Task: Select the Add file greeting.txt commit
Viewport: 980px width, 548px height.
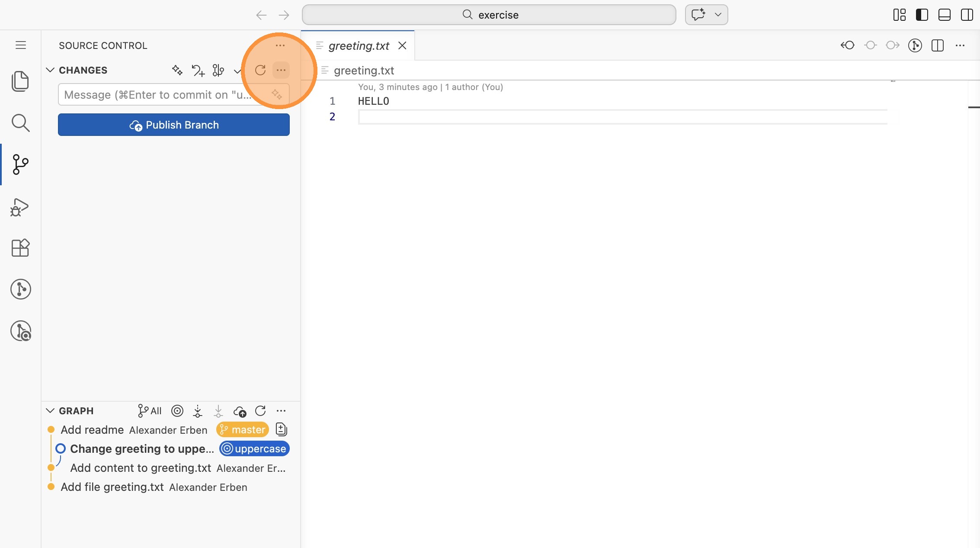Action: [x=112, y=487]
